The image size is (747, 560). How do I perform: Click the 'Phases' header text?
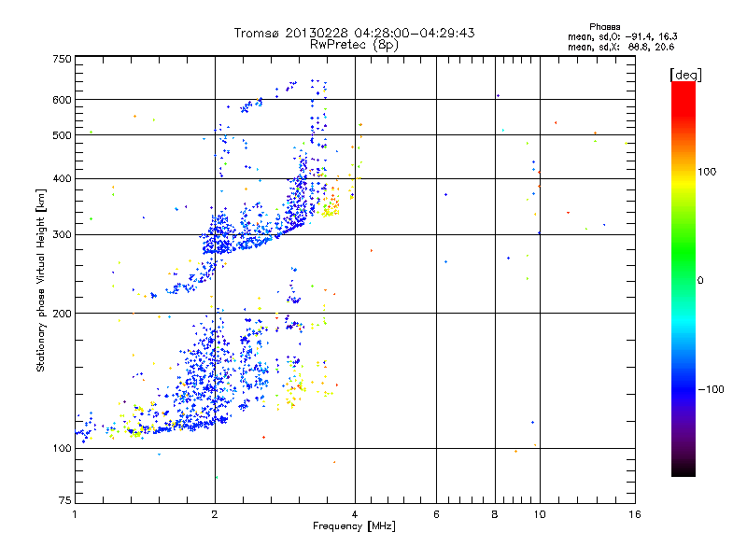604,27
